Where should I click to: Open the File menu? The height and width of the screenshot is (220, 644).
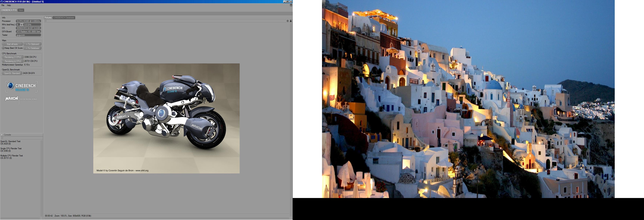coord(3,5)
